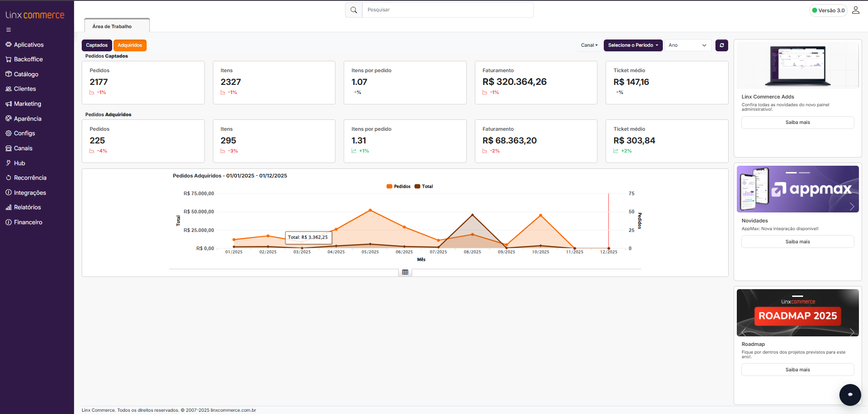Open the Selecione o Período dropdown
This screenshot has height=414, width=868.
633,45
